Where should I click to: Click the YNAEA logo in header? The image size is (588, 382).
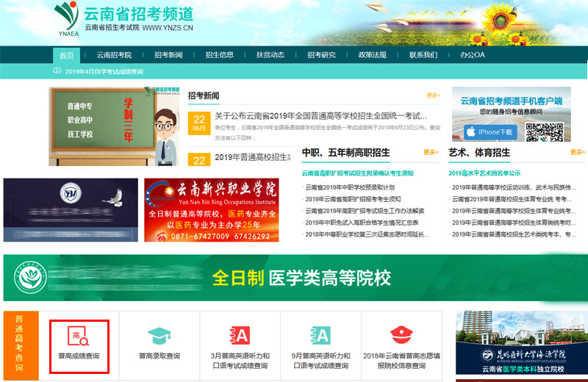pyautogui.click(x=66, y=18)
